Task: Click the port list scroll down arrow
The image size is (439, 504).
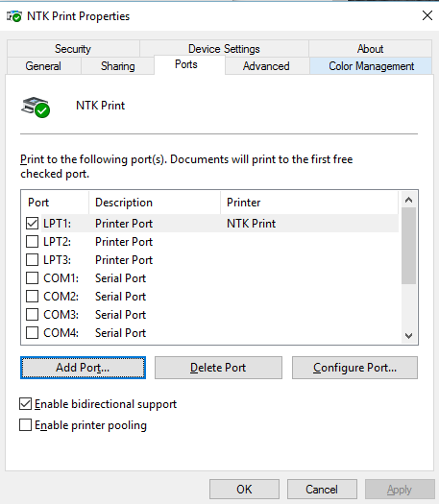Action: (409, 336)
